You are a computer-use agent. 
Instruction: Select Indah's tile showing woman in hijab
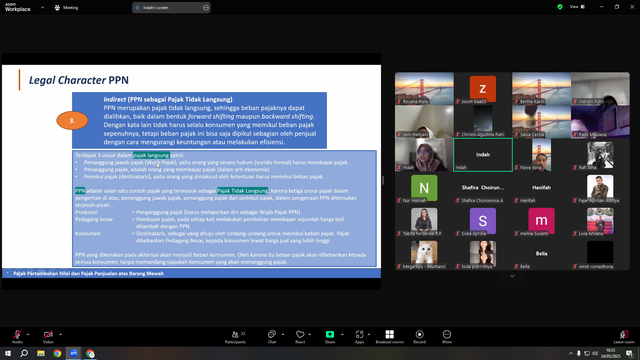[x=424, y=155]
